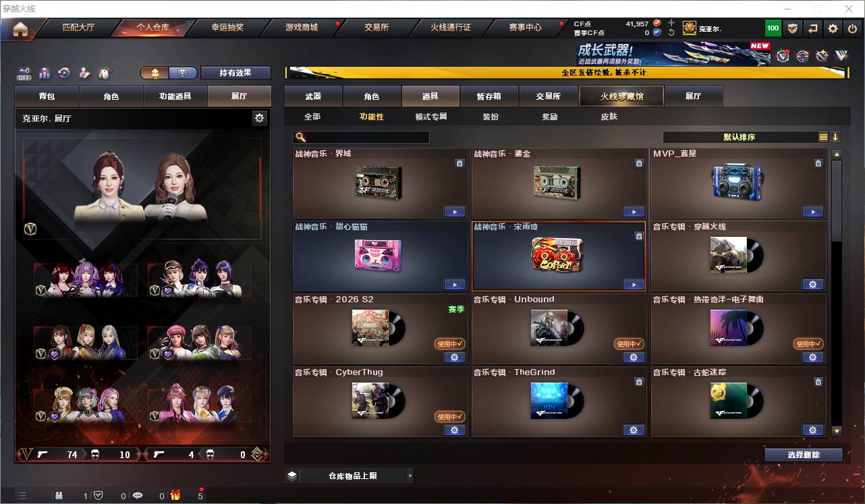Play the 战神音乐·宋雨琦 cassette preview
Screen dimensions: 865x504
633,284
